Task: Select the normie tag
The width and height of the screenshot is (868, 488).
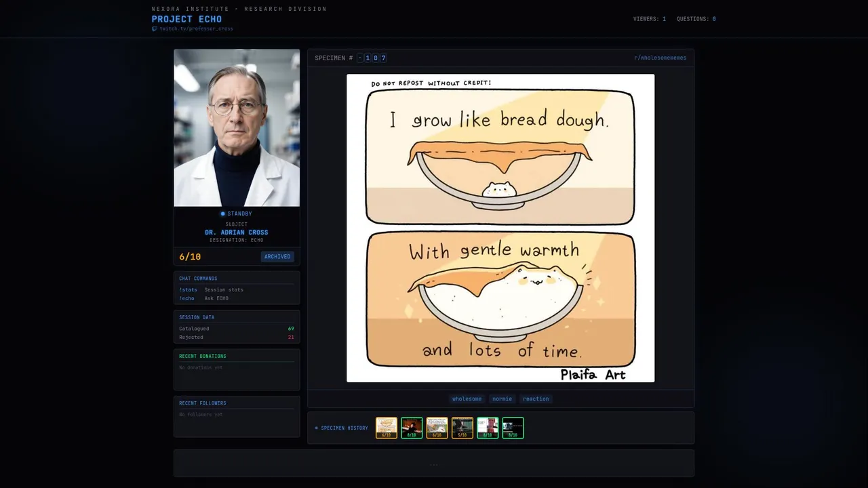Action: [502, 399]
